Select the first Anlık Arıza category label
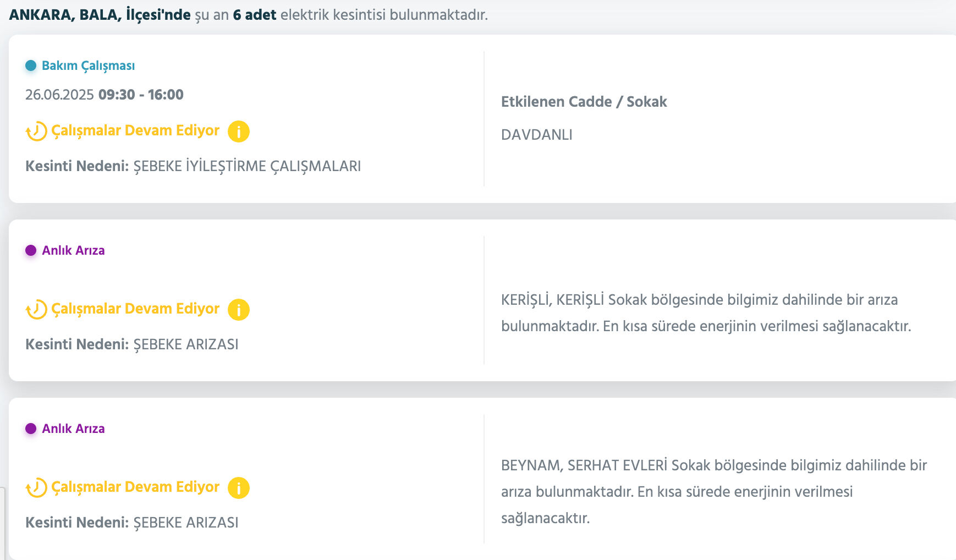Screen dimensions: 956x560 point(74,250)
